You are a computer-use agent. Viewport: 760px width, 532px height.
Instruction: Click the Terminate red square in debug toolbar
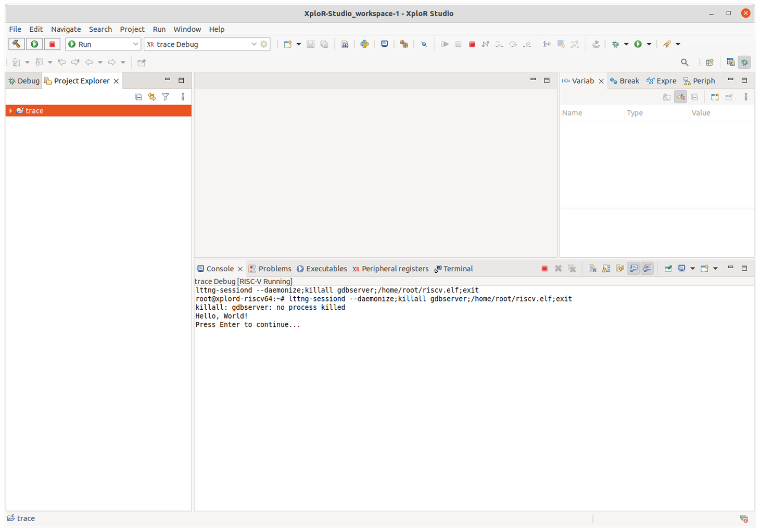click(x=472, y=44)
